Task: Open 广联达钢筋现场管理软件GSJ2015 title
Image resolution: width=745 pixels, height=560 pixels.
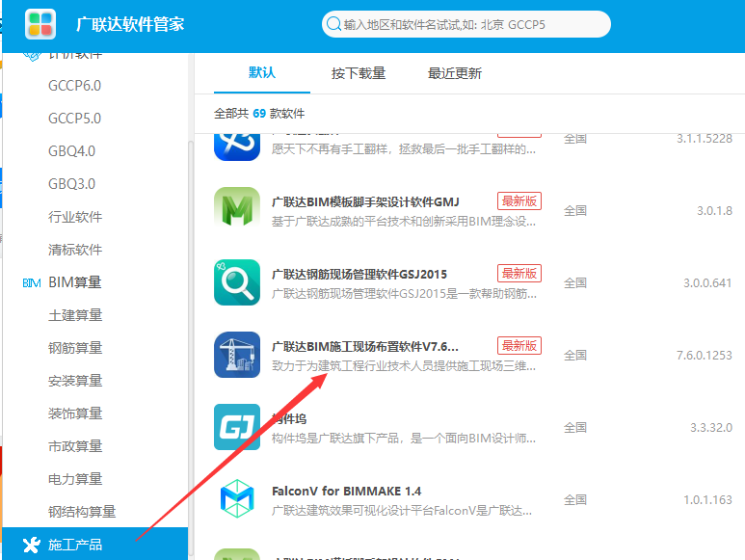Action: click(x=359, y=274)
